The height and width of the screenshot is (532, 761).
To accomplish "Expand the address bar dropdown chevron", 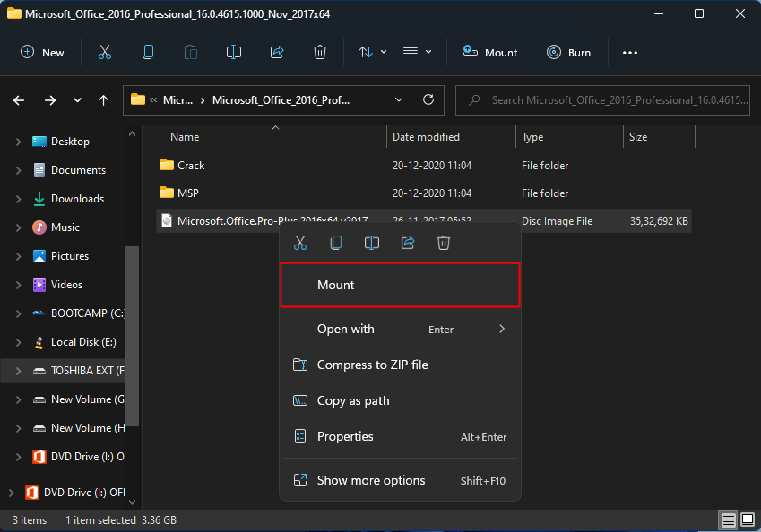I will (399, 100).
